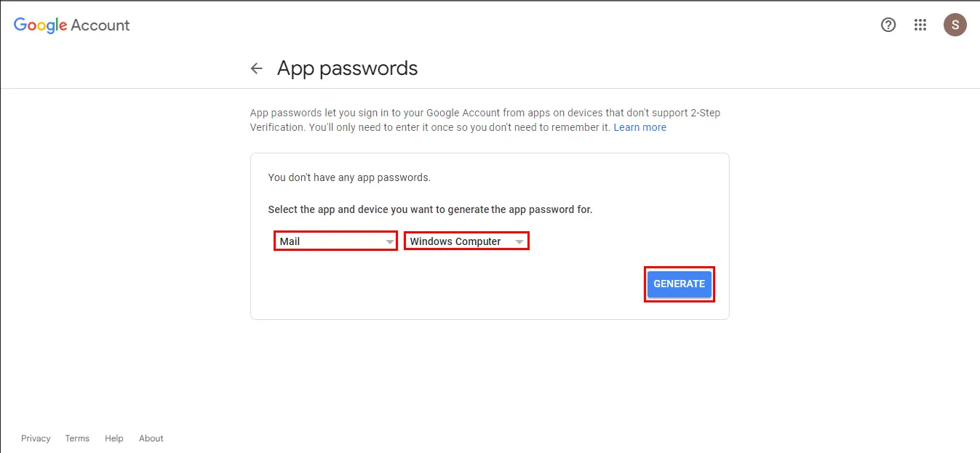Click the word Account in the header logo
980x453 pixels.
(100, 25)
